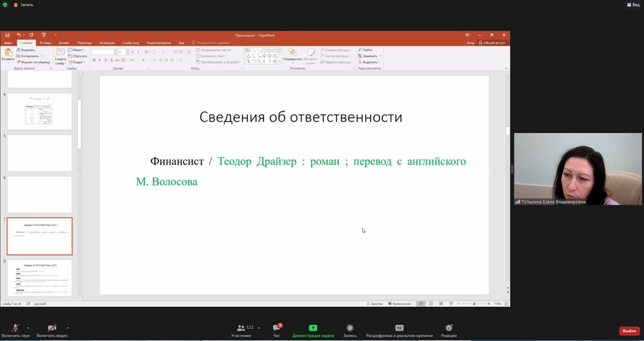This screenshot has width=644, height=341.
Task: Expand the Layout (Макет) dropdown
Action: click(x=77, y=50)
